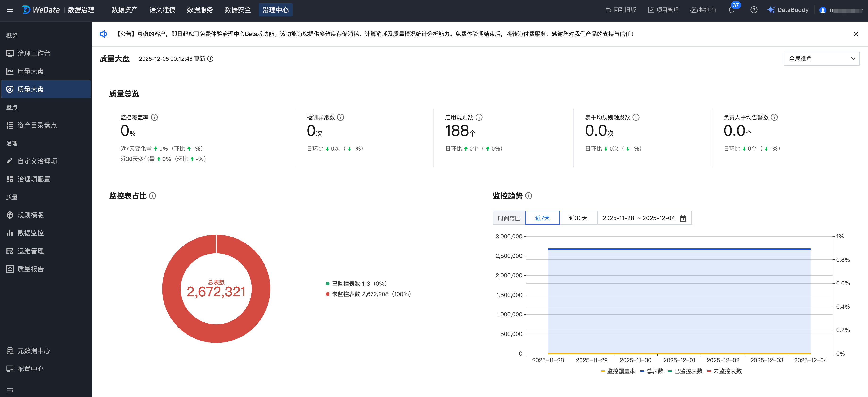Click 回到旧版 link
Viewport: 868px width, 397px height.
coord(621,10)
